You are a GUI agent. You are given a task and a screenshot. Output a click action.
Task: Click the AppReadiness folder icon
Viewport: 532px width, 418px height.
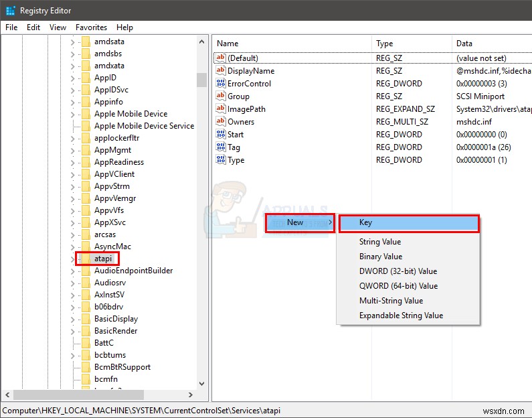86,162
